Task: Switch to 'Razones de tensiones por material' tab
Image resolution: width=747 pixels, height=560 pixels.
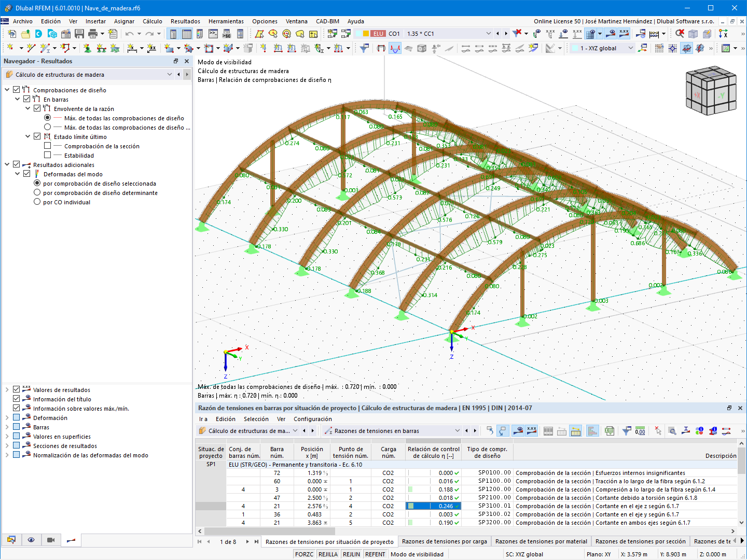Action: [x=541, y=541]
